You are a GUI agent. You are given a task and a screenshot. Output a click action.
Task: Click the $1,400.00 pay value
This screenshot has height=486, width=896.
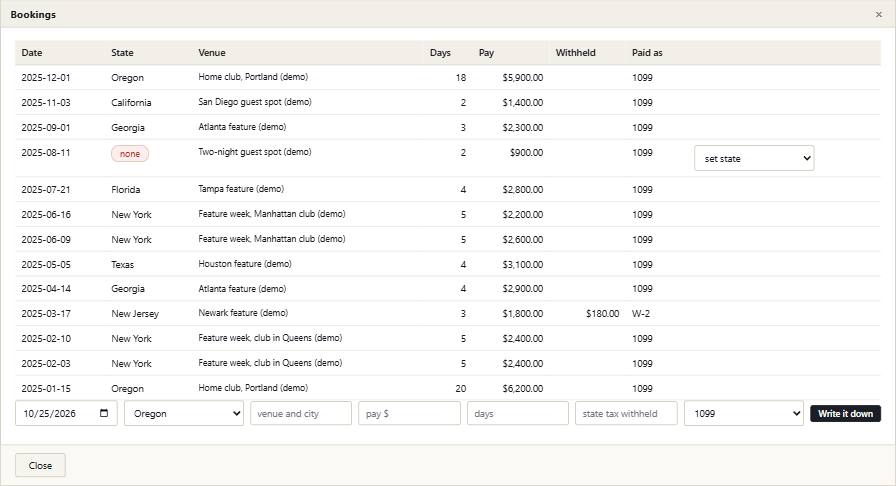(523, 102)
